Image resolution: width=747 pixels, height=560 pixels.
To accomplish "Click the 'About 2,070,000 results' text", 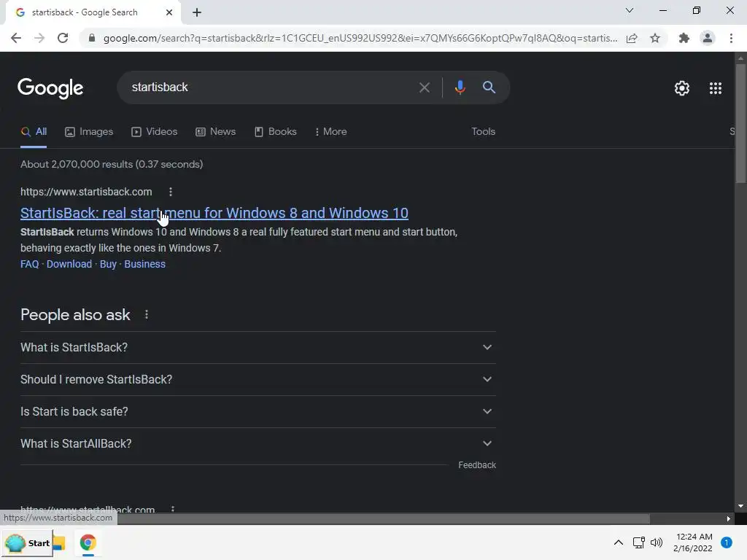I will pos(112,164).
